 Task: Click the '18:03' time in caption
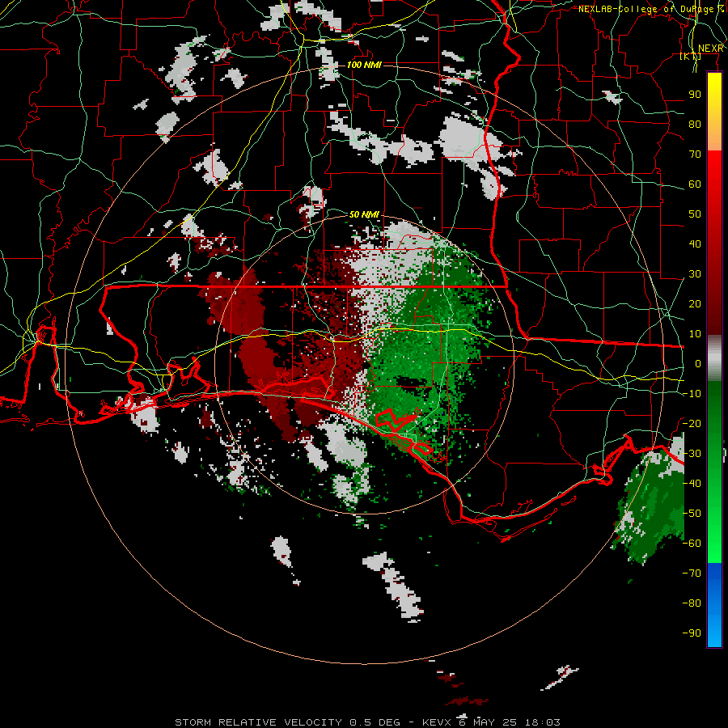tap(543, 722)
